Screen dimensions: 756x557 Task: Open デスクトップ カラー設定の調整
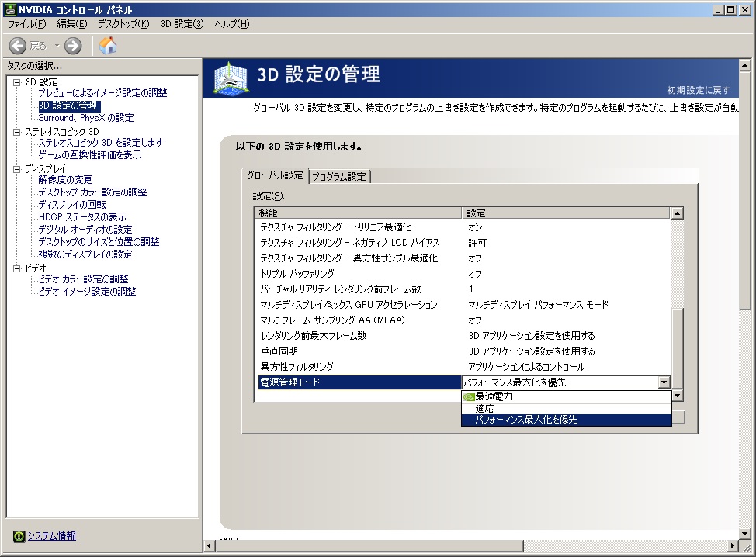(92, 192)
